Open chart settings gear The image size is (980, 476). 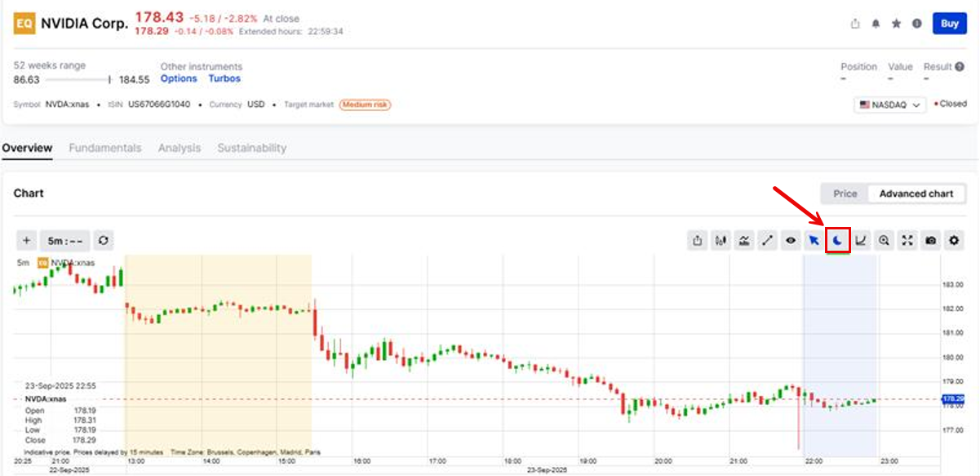point(953,241)
